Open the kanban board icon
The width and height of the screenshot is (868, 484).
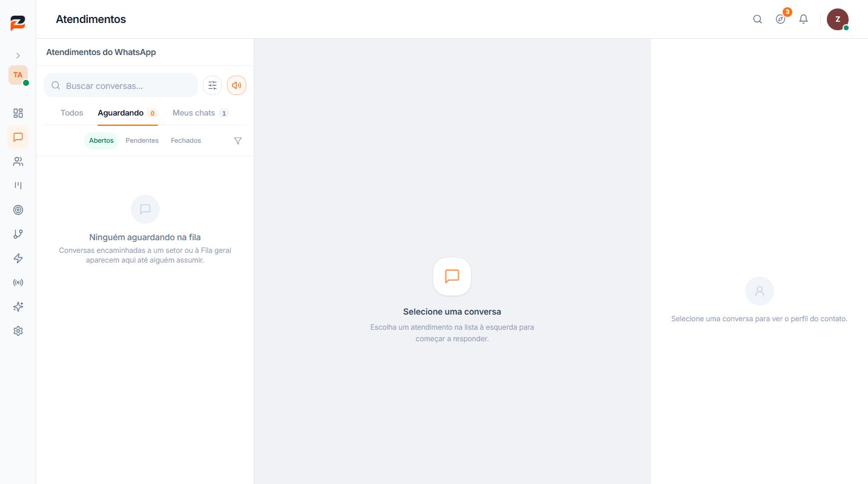click(18, 186)
